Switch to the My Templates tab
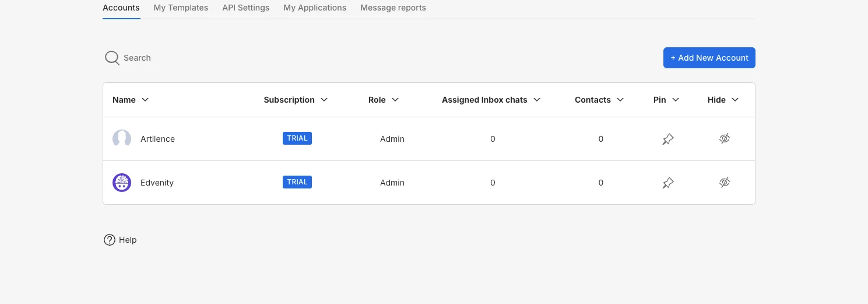The height and width of the screenshot is (304, 868). [x=181, y=8]
